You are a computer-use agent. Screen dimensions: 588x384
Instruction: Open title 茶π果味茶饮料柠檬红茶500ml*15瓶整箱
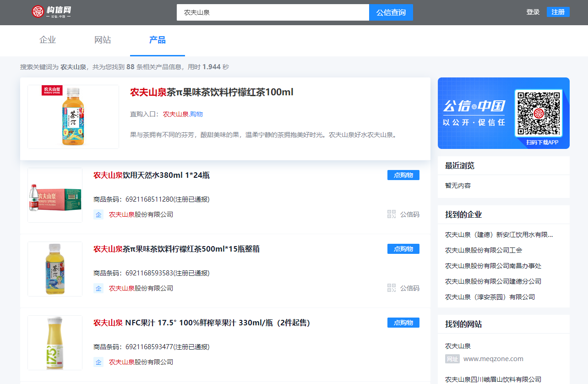(176, 249)
